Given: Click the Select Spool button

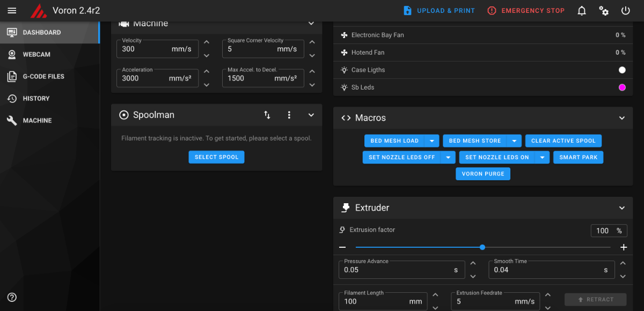Looking at the screenshot, I should point(217,157).
